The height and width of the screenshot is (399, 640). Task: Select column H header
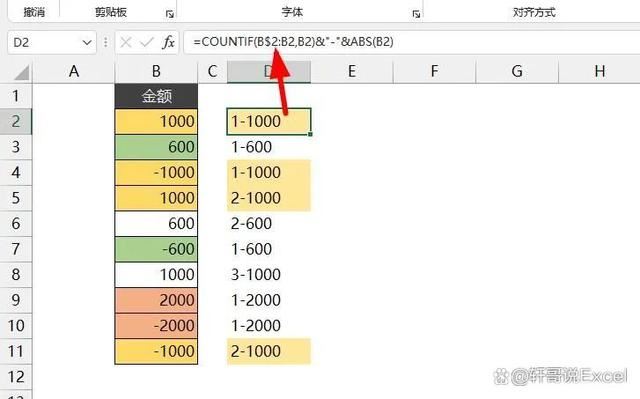[599, 71]
